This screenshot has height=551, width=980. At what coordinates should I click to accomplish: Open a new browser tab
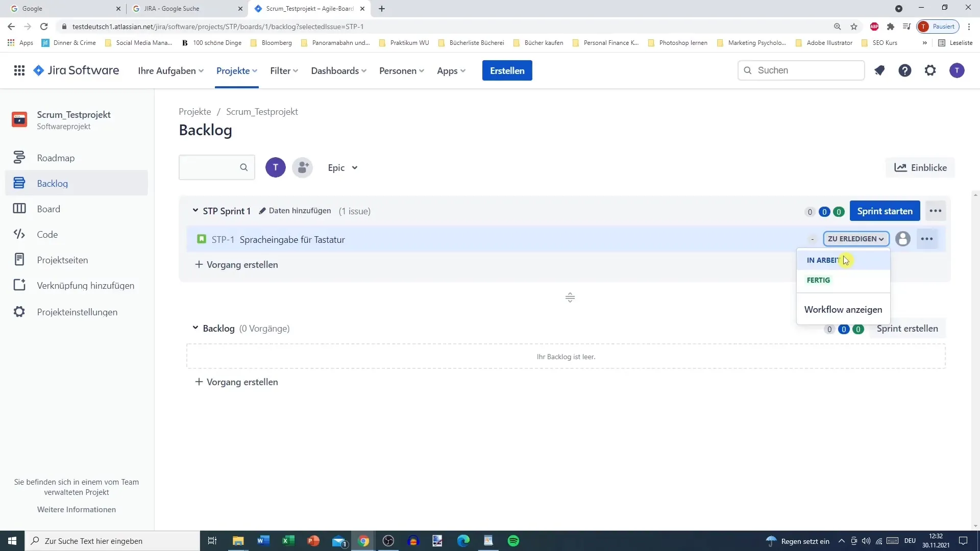(382, 9)
